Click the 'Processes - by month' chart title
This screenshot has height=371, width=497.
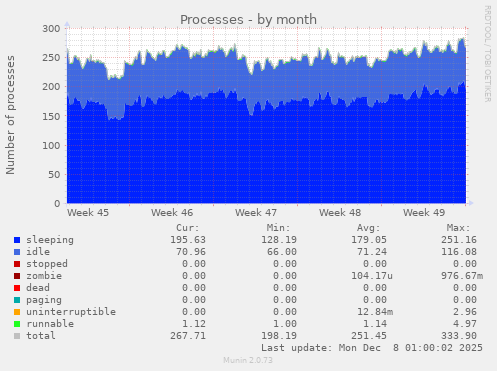[248, 20]
